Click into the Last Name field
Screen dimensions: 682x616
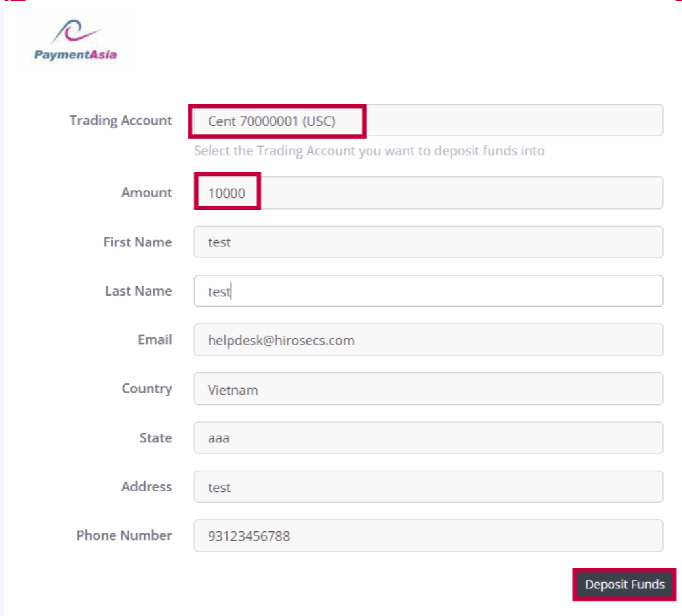pyautogui.click(x=428, y=291)
